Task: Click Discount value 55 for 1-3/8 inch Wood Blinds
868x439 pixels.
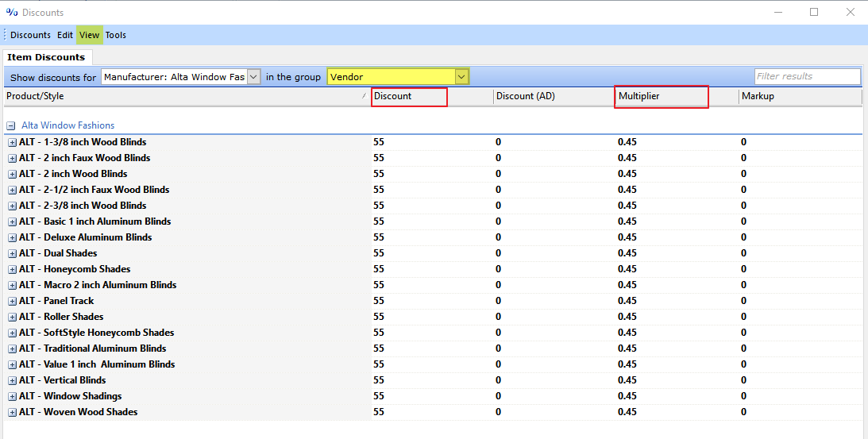Action: (379, 142)
